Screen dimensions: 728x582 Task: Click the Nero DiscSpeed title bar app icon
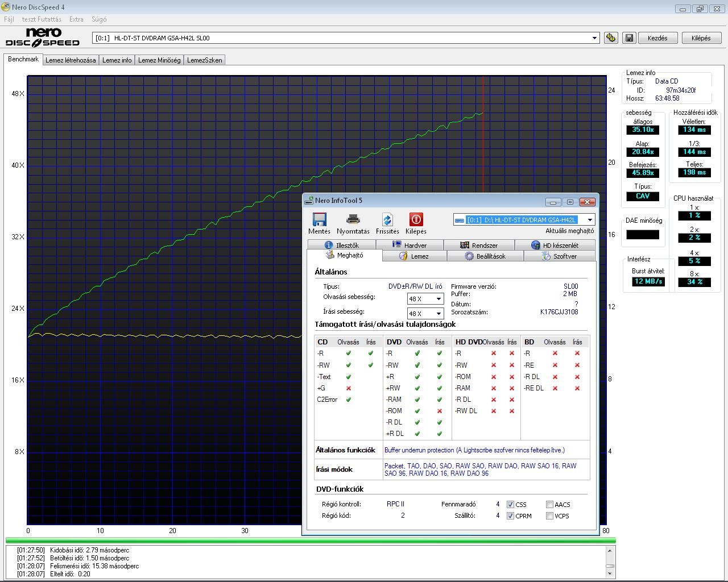6,7
